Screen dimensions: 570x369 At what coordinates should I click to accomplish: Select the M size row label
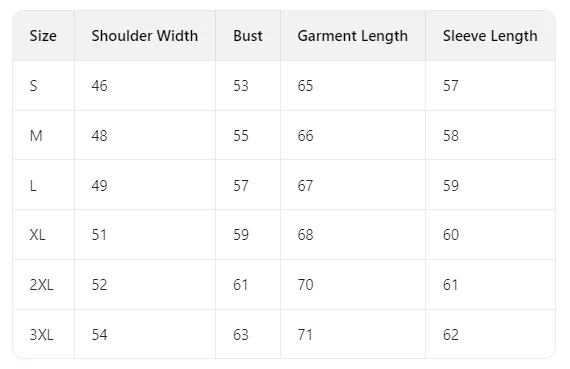point(36,136)
